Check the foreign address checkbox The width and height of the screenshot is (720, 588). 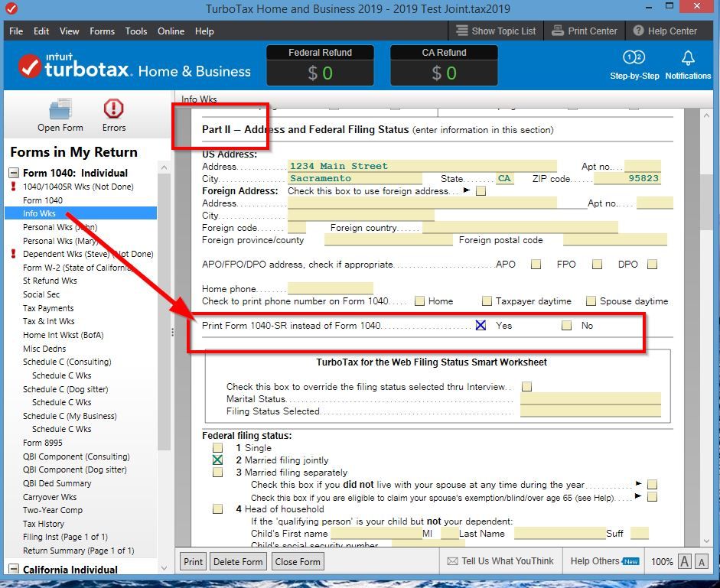pos(481,191)
